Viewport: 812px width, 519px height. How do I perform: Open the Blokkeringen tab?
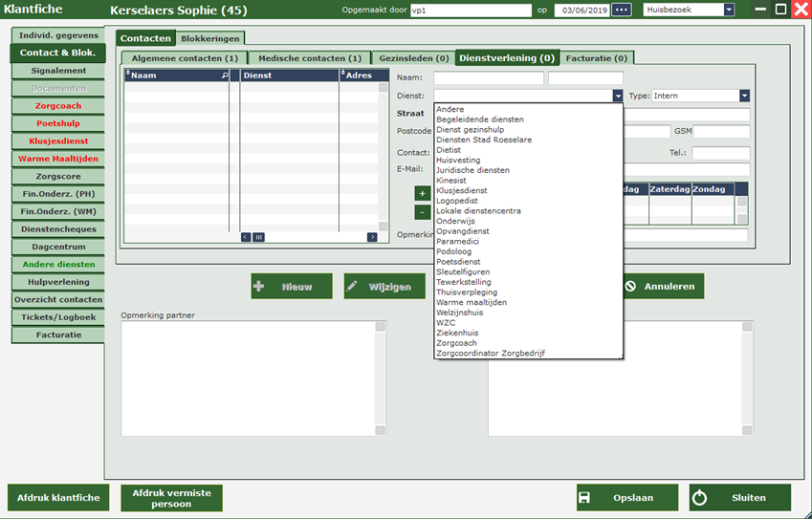[x=210, y=38]
